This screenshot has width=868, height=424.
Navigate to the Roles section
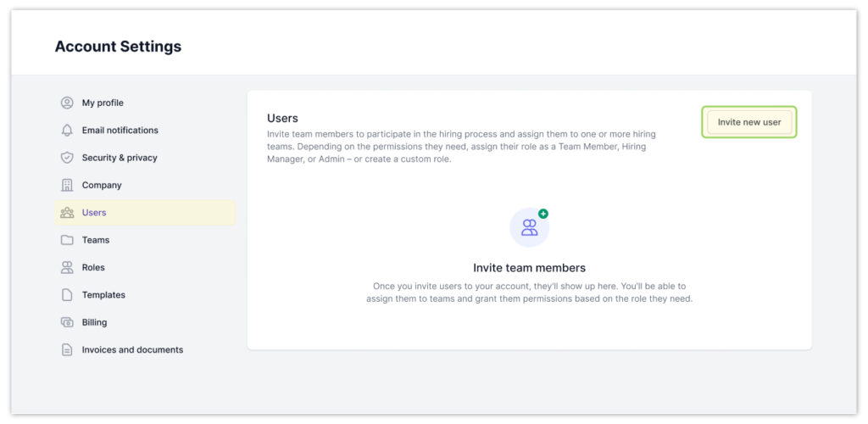(x=93, y=267)
